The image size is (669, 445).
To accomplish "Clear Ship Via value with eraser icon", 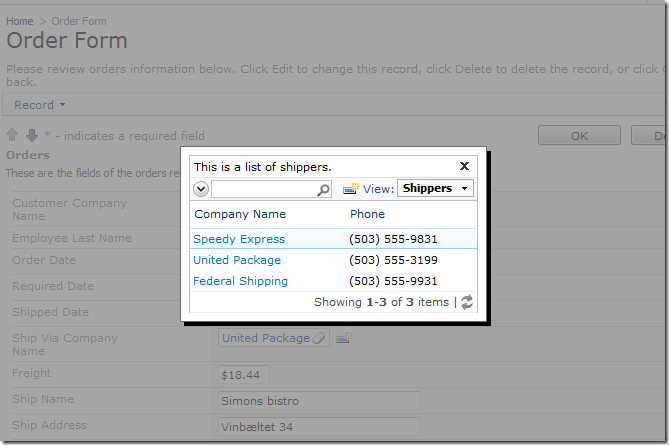I will (x=319, y=338).
